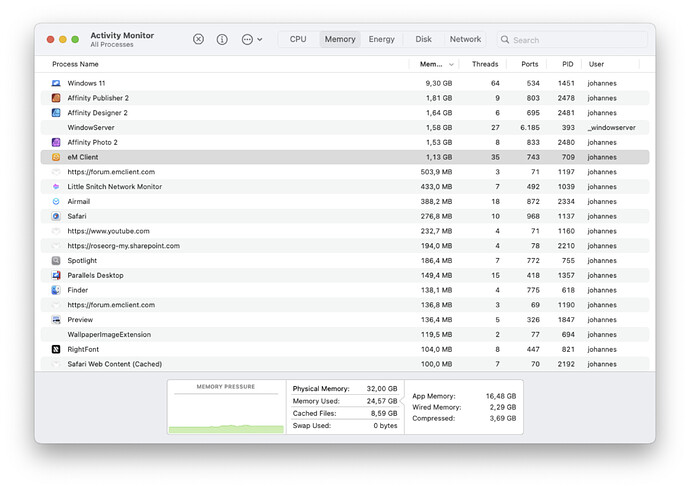Click the Parallels Desktop icon

coord(56,275)
